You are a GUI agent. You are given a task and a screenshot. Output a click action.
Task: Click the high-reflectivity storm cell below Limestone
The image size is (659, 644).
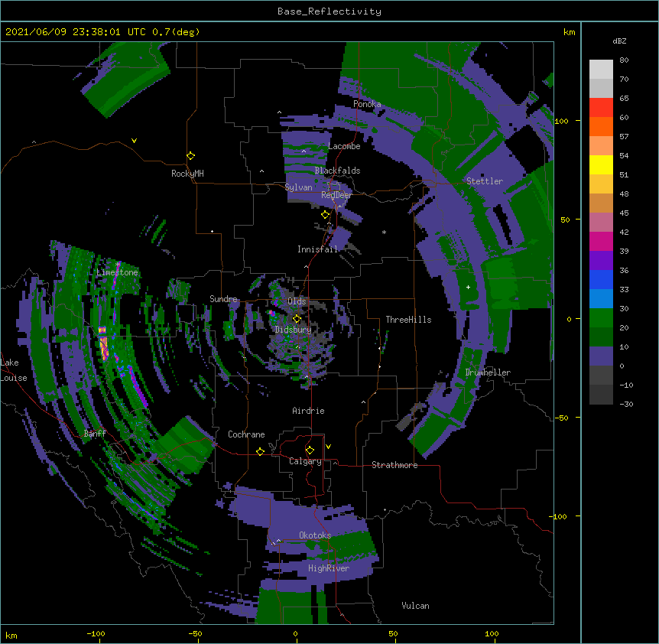pyautogui.click(x=103, y=344)
